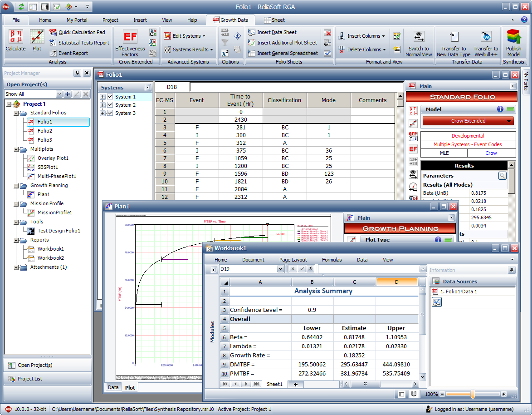Image resolution: width=532 pixels, height=415 pixels.
Task: Adjust the Workbook1 zoom slider handle
Action: pos(473,394)
